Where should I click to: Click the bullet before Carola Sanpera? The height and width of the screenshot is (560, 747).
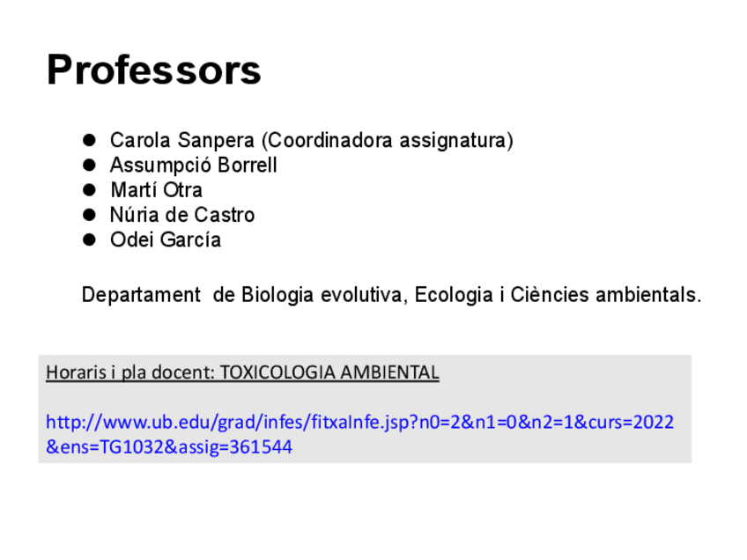(88, 140)
